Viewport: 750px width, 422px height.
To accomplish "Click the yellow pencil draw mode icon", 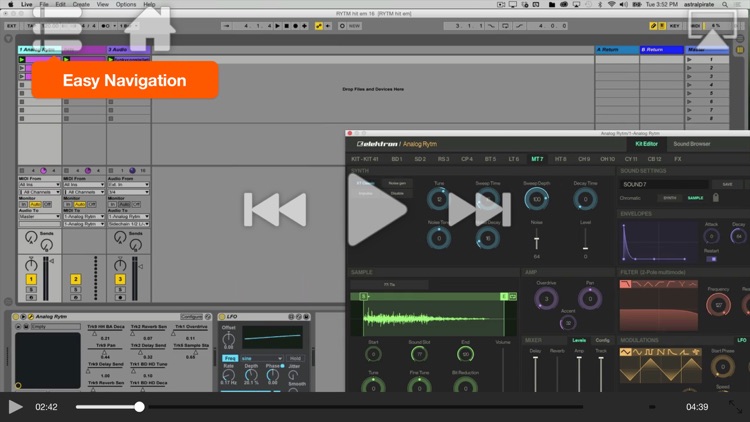I will (653, 26).
